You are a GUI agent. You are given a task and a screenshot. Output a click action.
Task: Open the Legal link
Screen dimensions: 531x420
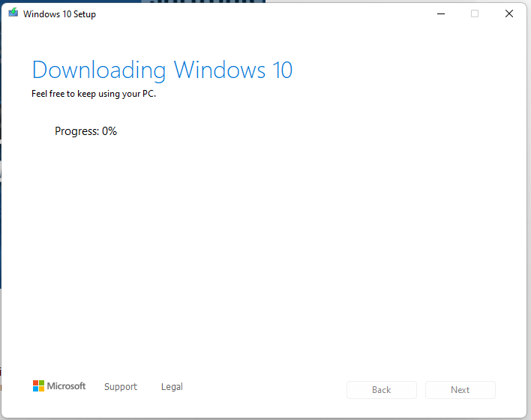(x=172, y=386)
